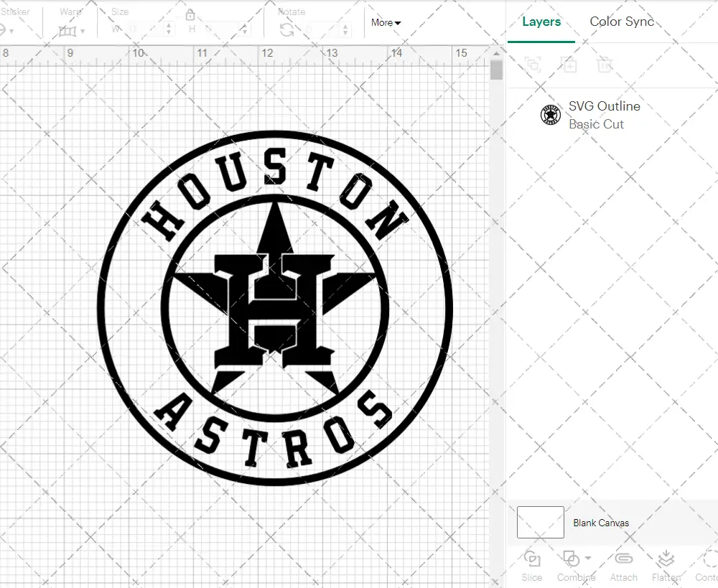
Task: Toggle the size aspect ratio lock
Action: tap(190, 15)
